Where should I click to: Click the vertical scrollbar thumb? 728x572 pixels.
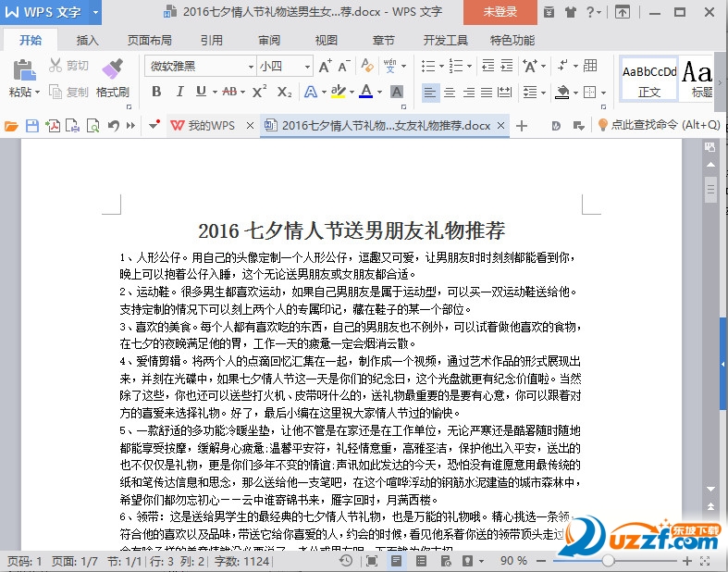(710, 189)
